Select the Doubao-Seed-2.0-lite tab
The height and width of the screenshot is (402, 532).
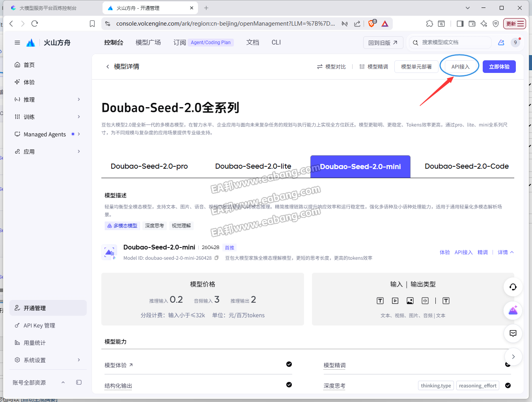tap(253, 166)
